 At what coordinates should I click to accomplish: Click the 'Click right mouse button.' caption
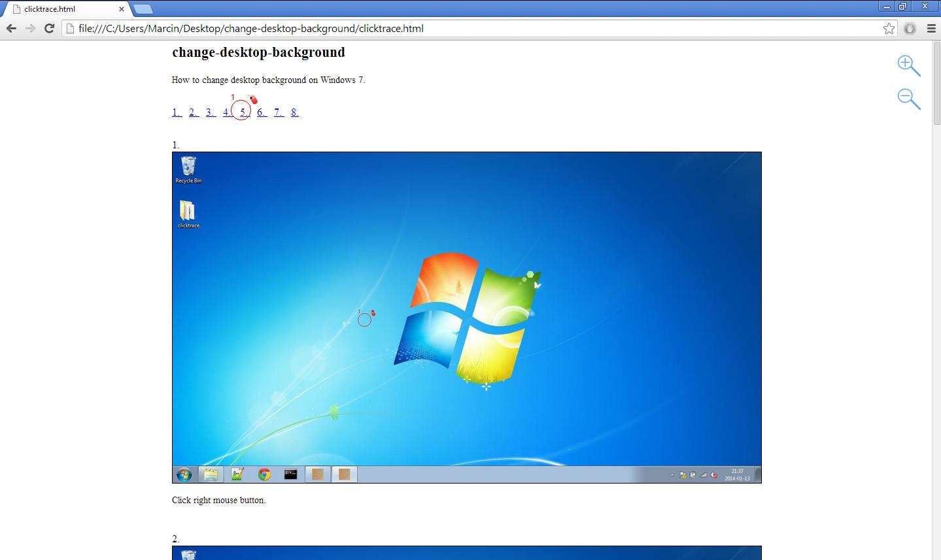pos(218,500)
